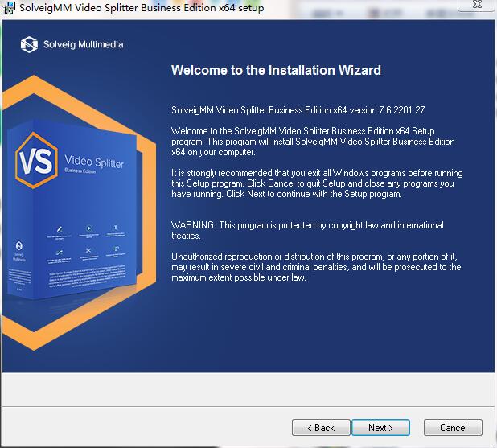The image size is (497, 448).
Task: Click the version 7.6.2201.27 text line
Action: (298, 110)
